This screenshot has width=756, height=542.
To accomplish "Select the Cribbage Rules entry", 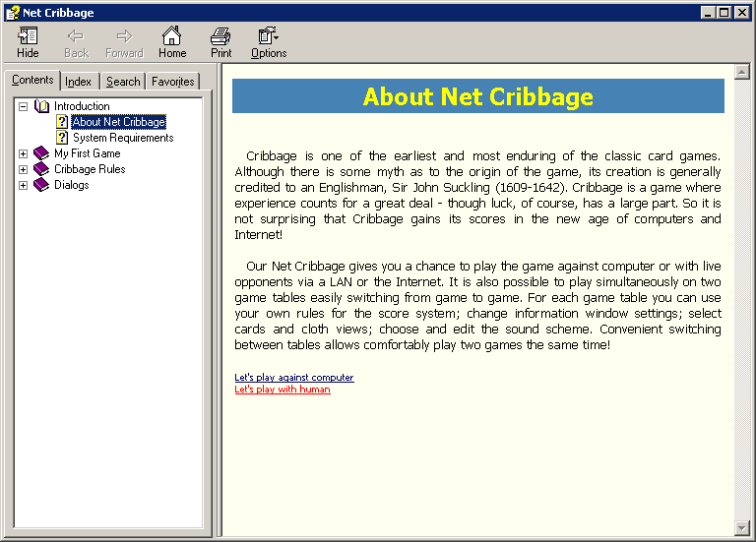I will 90,169.
